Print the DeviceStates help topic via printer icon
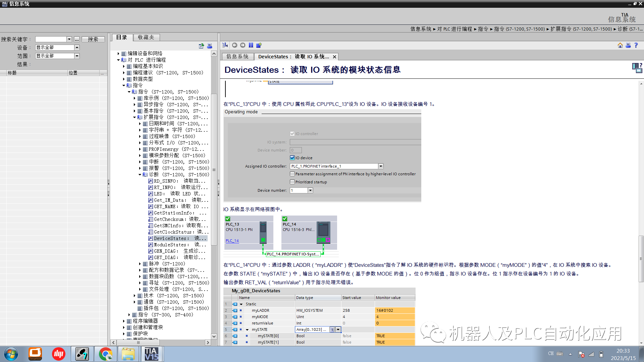This screenshot has height=362, width=644. (x=628, y=45)
